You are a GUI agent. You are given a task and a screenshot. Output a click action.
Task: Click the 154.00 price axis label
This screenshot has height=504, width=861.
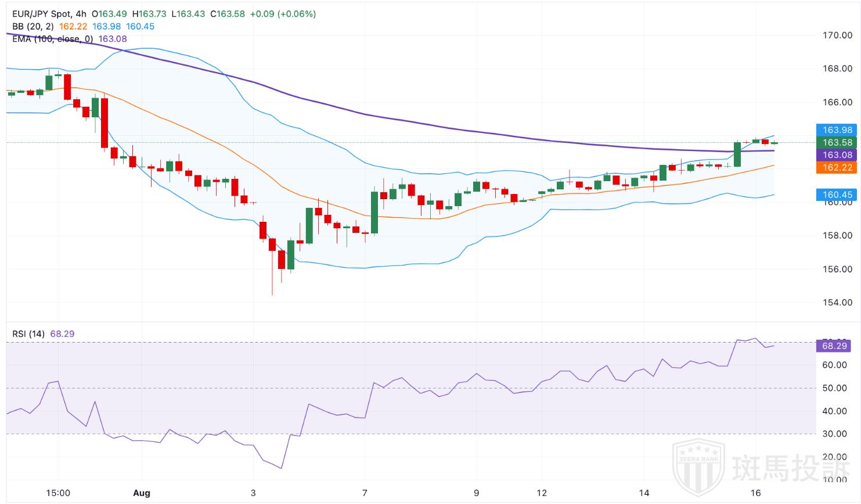837,303
